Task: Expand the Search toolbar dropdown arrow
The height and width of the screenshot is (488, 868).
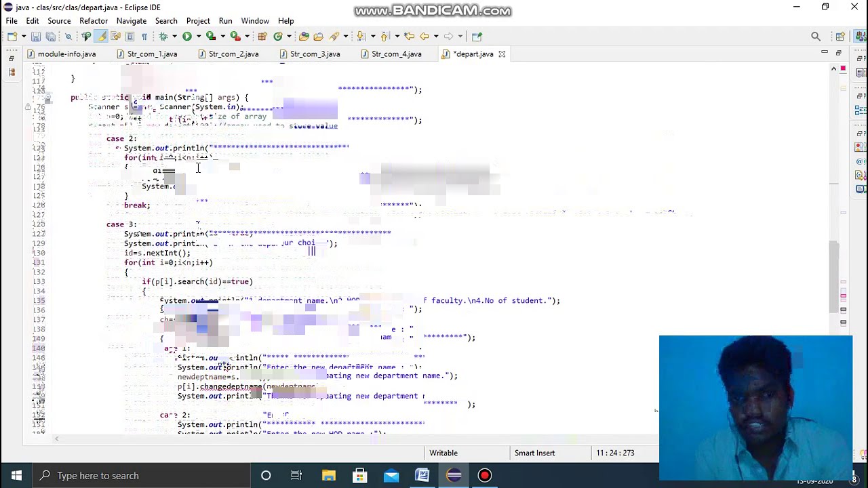Action: (346, 36)
